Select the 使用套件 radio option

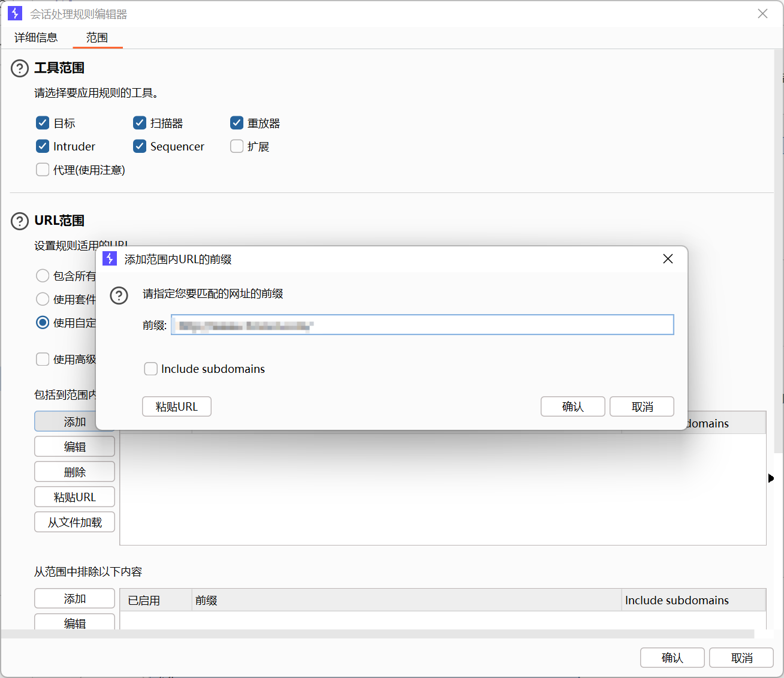[43, 299]
